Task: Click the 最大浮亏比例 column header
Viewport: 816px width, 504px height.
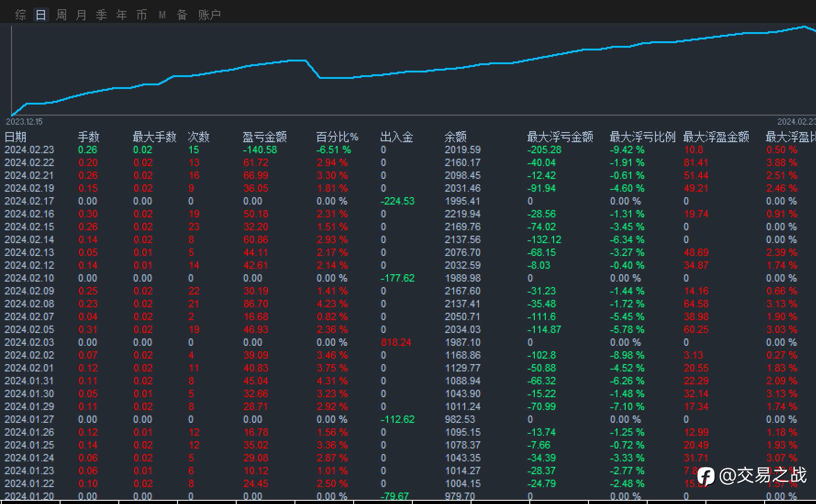Action: [643, 137]
